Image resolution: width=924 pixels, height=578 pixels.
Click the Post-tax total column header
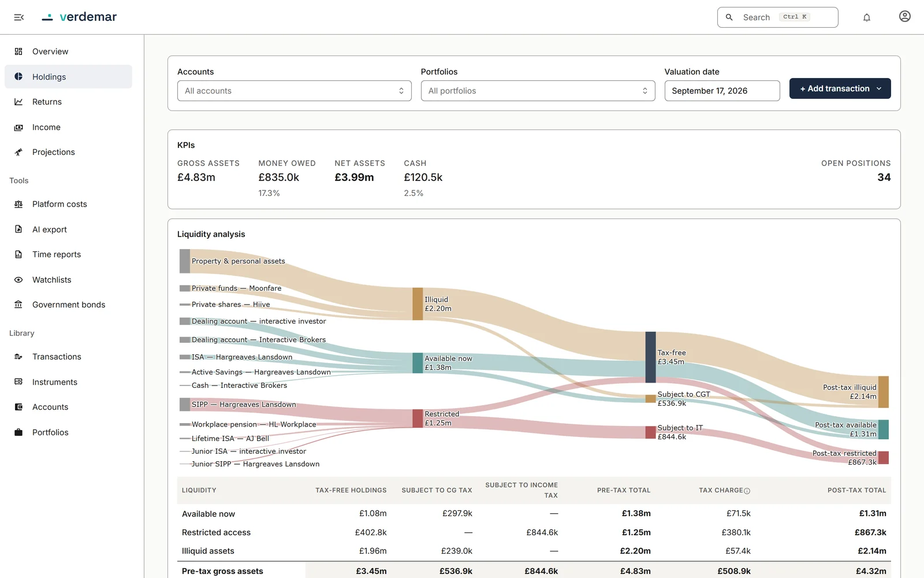(x=857, y=490)
